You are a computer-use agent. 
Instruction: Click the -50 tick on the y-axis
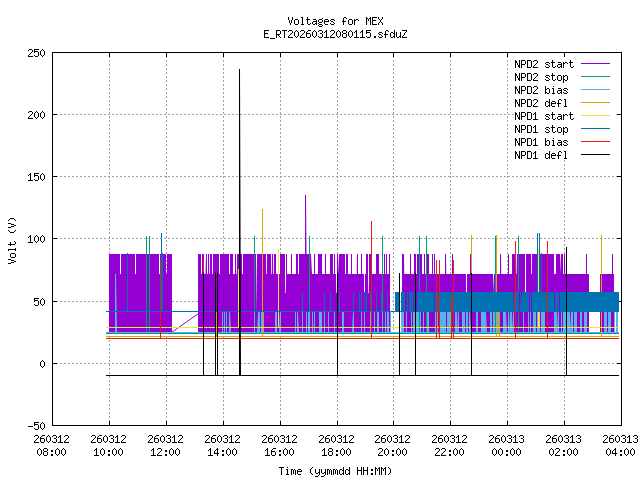35,425
